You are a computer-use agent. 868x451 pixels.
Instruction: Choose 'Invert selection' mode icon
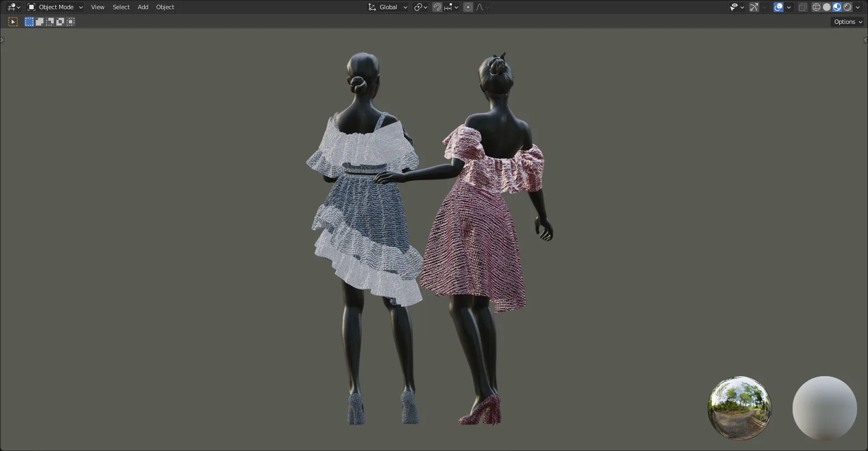coord(60,22)
